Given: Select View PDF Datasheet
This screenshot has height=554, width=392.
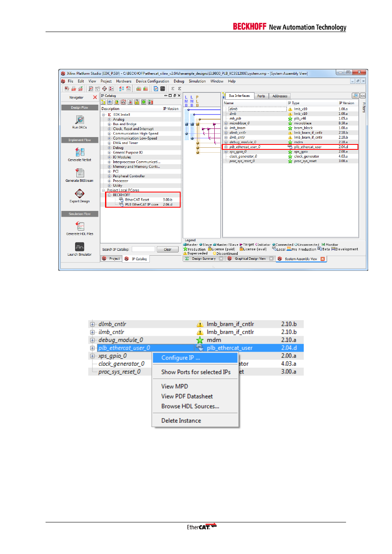Looking at the screenshot, I should coord(195,396).
